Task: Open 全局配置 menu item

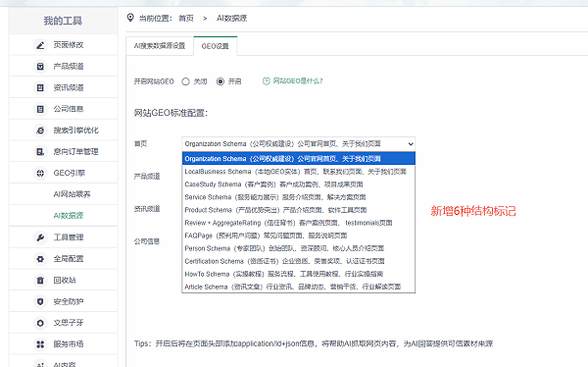Action: click(x=64, y=259)
